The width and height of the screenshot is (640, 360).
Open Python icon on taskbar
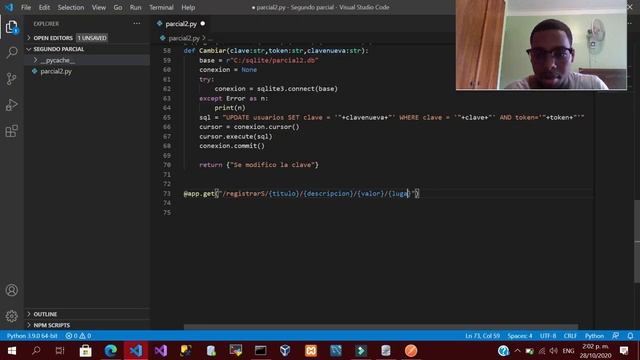[186, 351]
